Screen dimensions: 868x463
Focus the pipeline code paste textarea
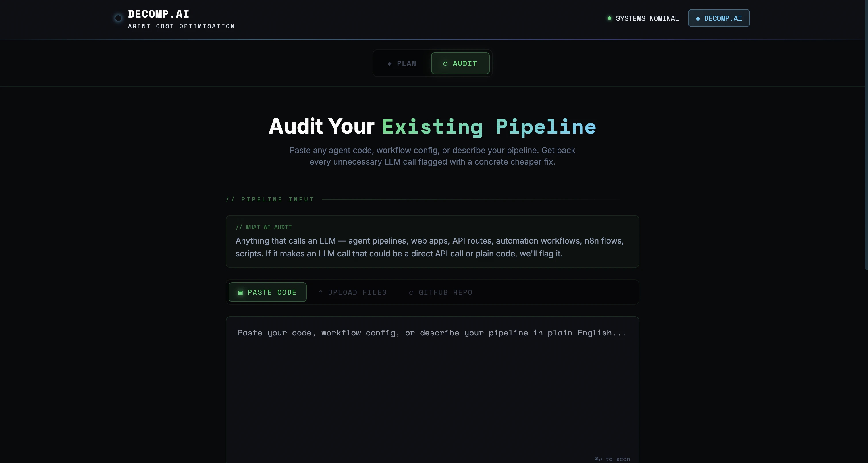click(x=432, y=389)
